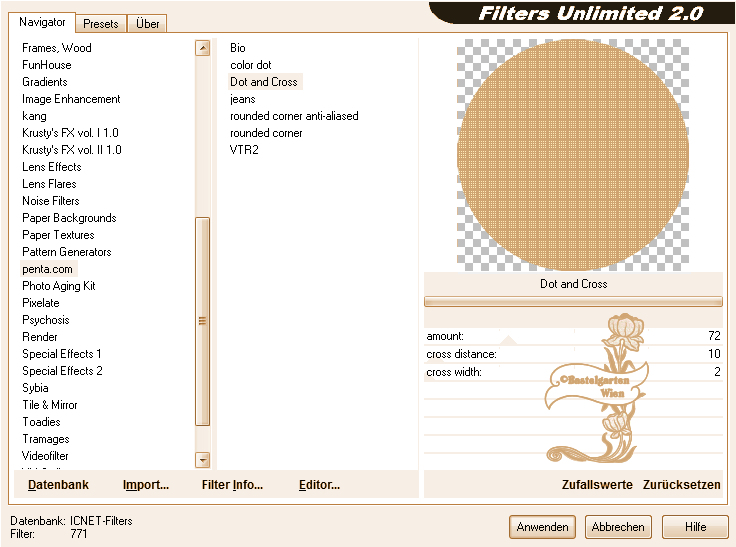Select the Paper Backgrounds category
Image resolution: width=736 pixels, height=547 pixels.
pos(69,218)
